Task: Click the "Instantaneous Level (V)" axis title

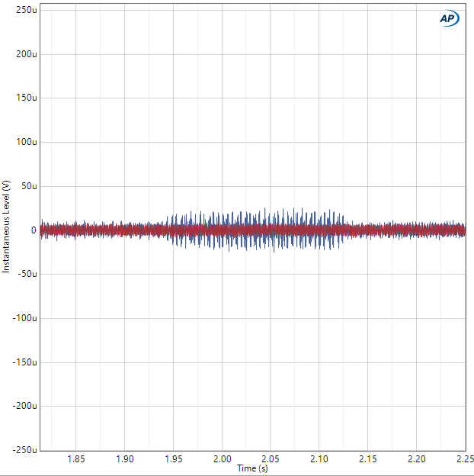Action: (6, 227)
